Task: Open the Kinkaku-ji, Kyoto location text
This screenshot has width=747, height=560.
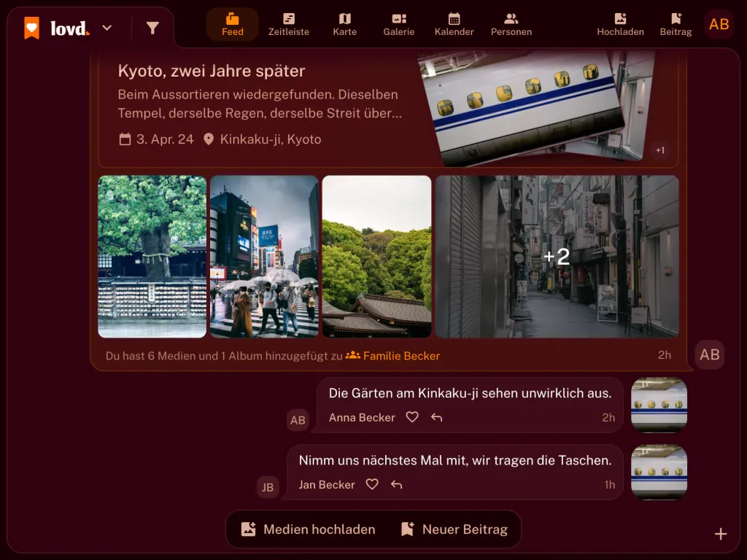Action: [x=271, y=139]
